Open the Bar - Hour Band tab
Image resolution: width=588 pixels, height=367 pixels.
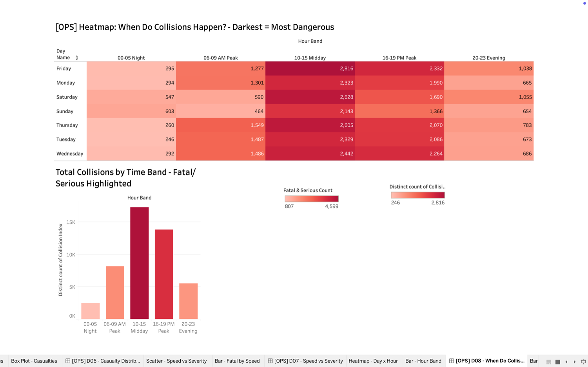click(x=423, y=361)
